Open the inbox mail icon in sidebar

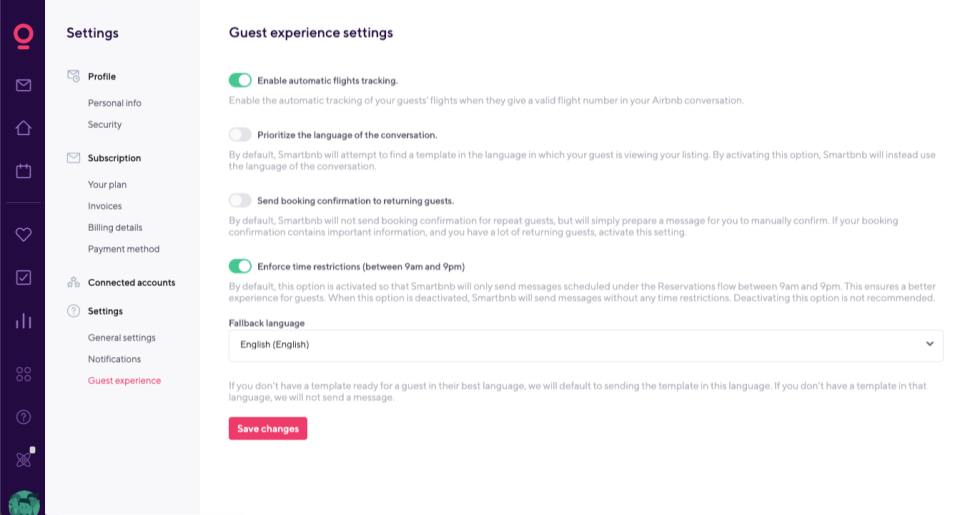coord(23,85)
